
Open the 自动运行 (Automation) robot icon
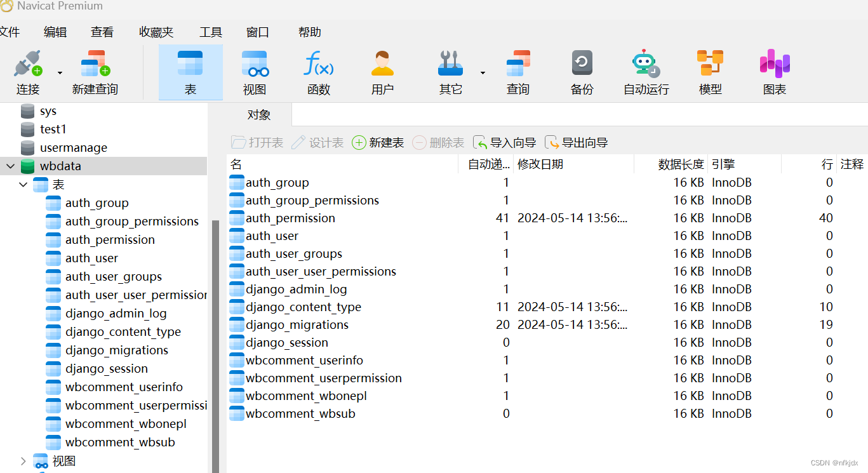(646, 63)
